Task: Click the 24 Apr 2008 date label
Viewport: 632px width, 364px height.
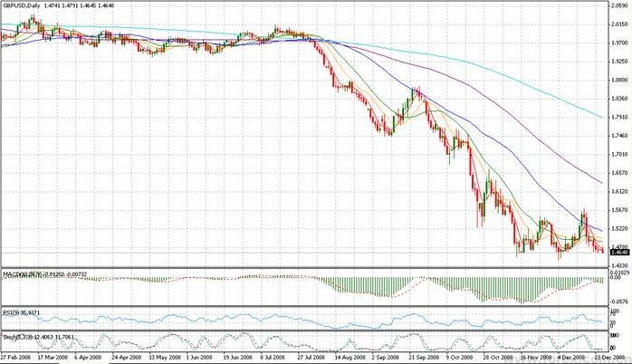Action: (126, 358)
